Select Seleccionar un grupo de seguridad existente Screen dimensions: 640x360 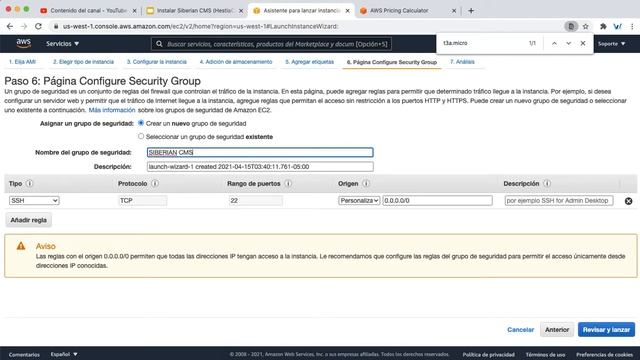click(141, 136)
